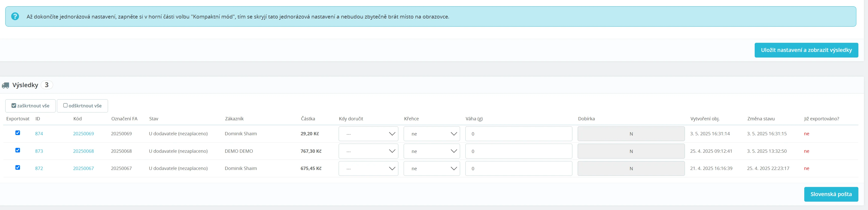The width and height of the screenshot is (868, 210).
Task: Open order ID 872 link
Action: pyautogui.click(x=39, y=168)
